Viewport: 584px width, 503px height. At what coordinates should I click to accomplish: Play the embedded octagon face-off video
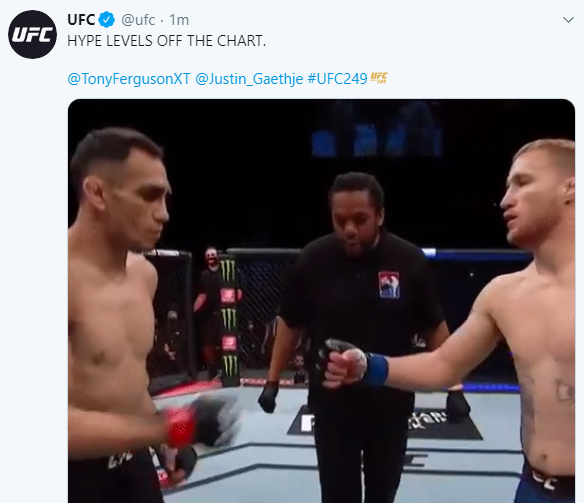[321, 301]
